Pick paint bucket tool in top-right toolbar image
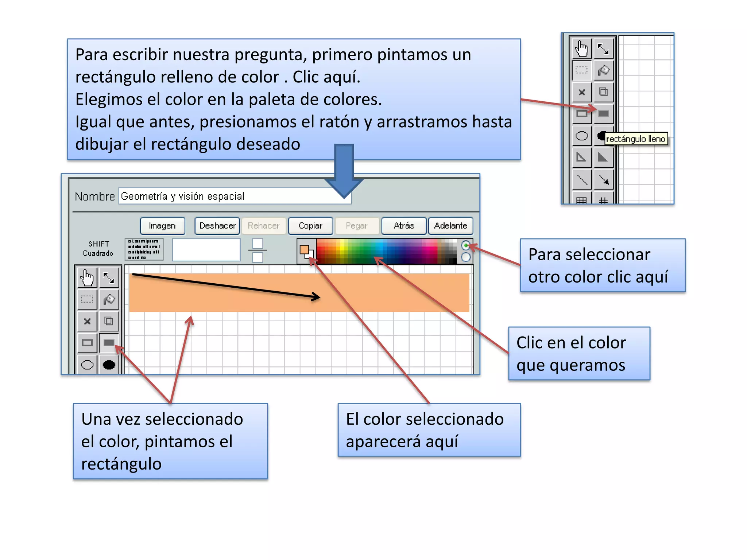 pyautogui.click(x=603, y=70)
